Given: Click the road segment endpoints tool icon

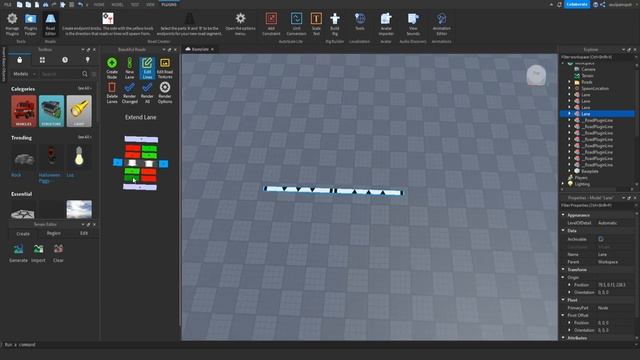Looking at the screenshot, I should click(x=189, y=18).
